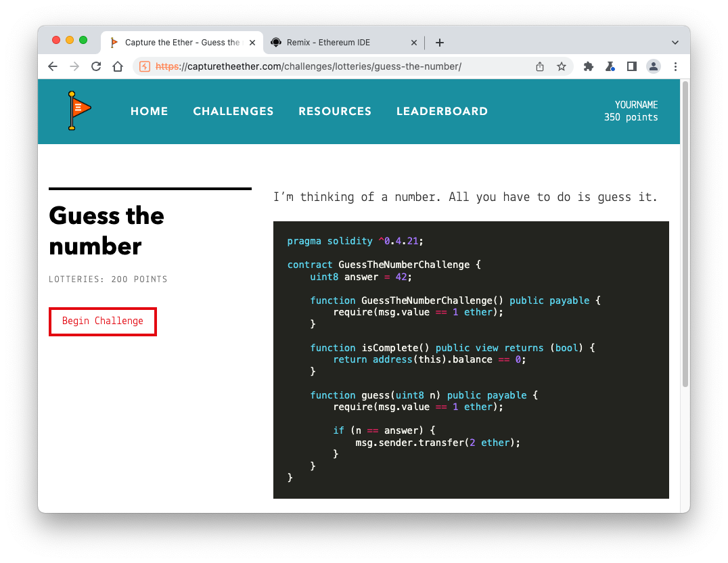Image resolution: width=728 pixels, height=563 pixels.
Task: Open the CHALLENGES navigation link
Action: pyautogui.click(x=233, y=112)
